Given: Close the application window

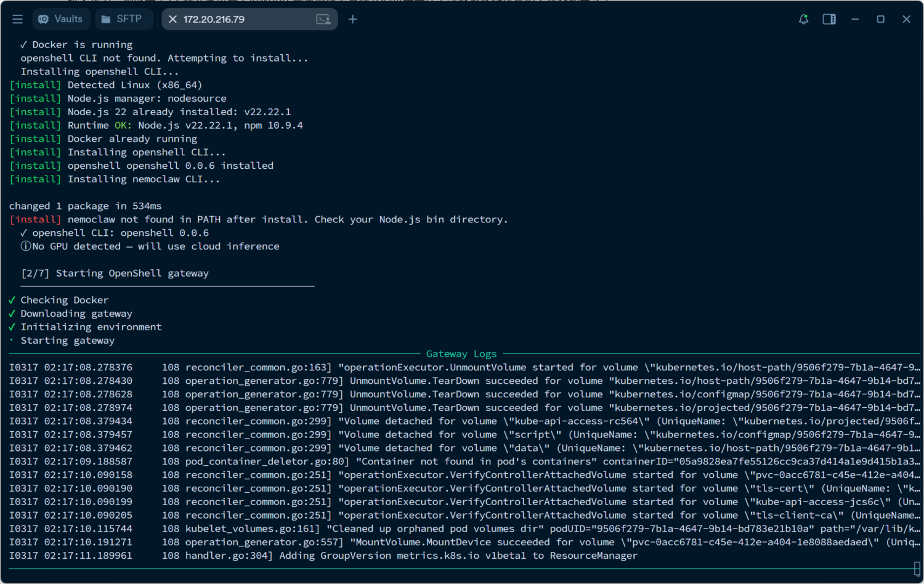Looking at the screenshot, I should (x=906, y=19).
